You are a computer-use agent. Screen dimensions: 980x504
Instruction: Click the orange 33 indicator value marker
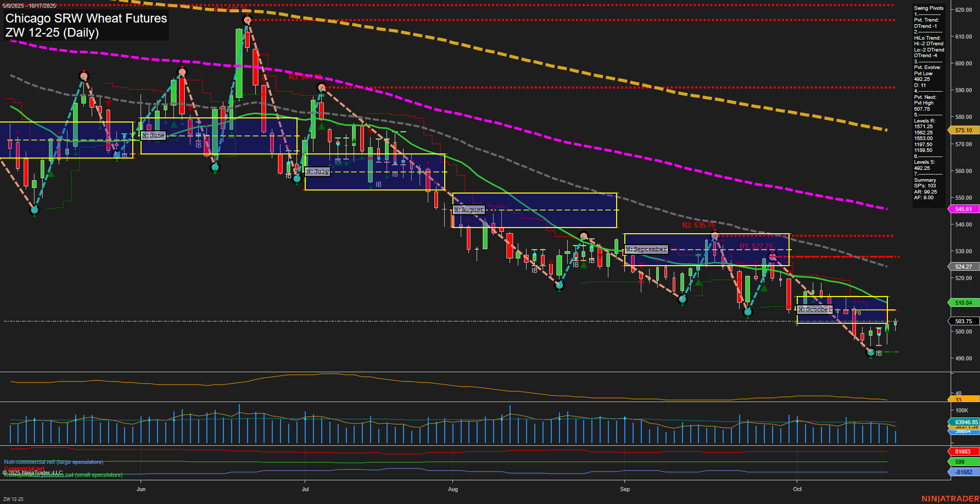(964, 399)
